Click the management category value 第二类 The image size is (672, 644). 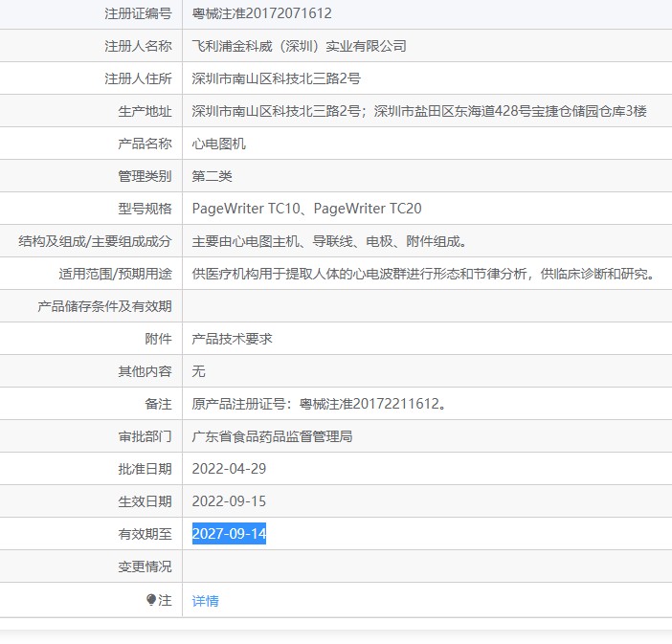tap(213, 176)
